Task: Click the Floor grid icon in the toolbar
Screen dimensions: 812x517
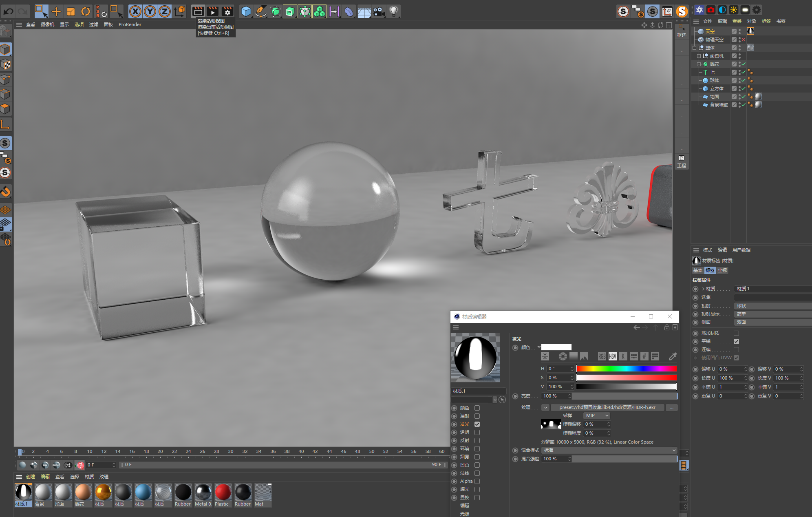Action: click(x=364, y=12)
